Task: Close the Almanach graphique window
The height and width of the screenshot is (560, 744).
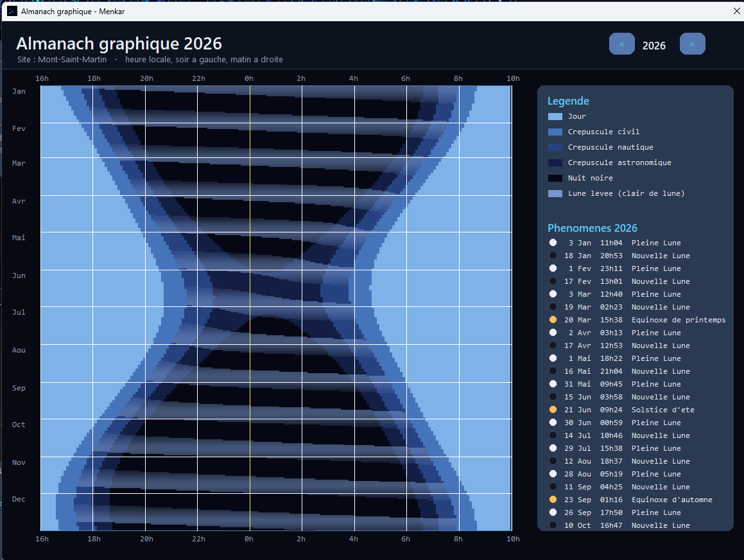Action: pyautogui.click(x=736, y=11)
